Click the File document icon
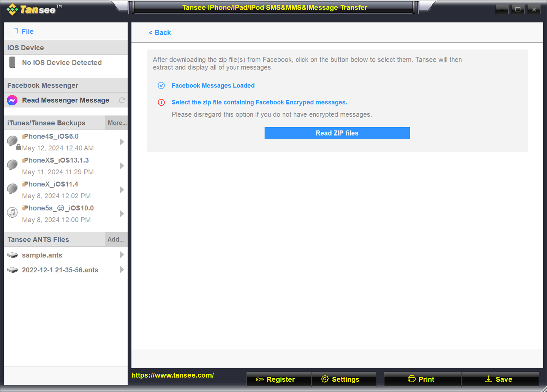Viewport: 547px width, 392px height. coord(15,31)
